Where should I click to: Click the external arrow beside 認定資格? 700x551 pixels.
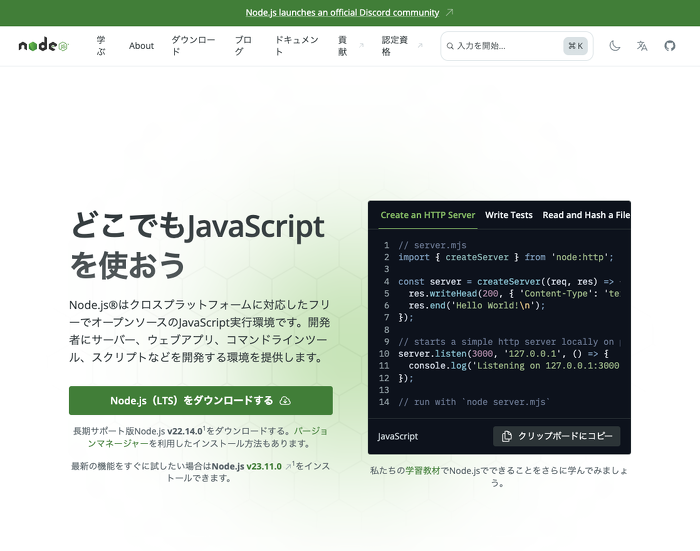point(419,46)
